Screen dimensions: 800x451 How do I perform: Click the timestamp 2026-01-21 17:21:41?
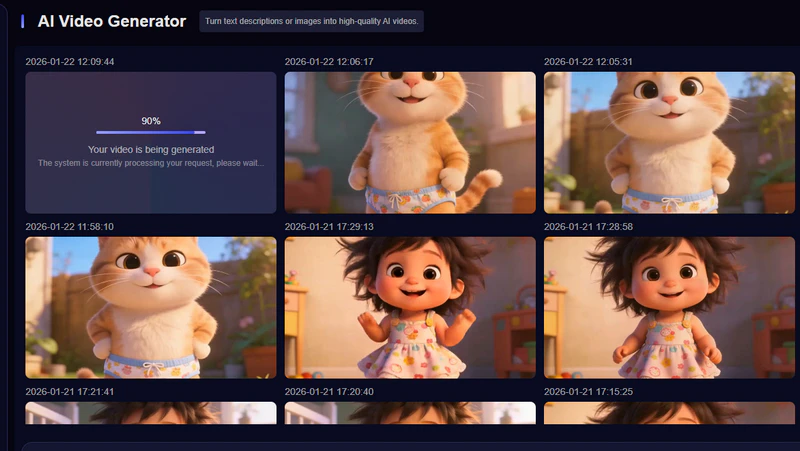pos(70,392)
